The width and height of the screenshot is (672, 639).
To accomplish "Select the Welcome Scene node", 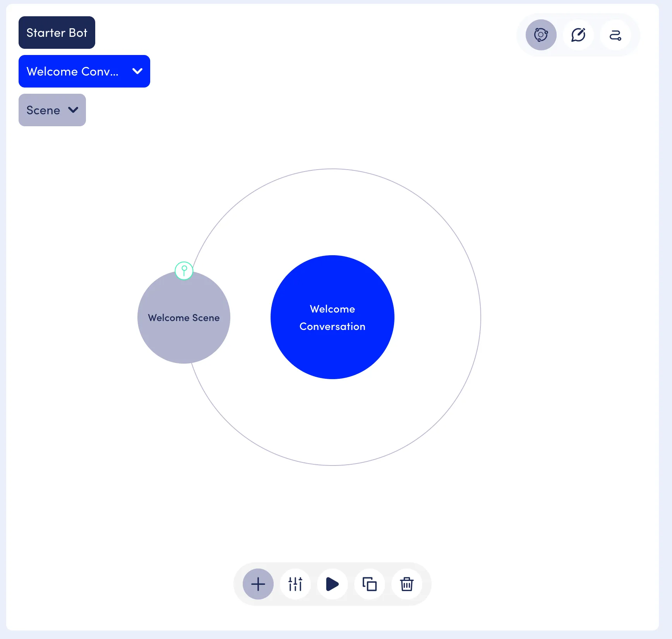I will pyautogui.click(x=184, y=317).
